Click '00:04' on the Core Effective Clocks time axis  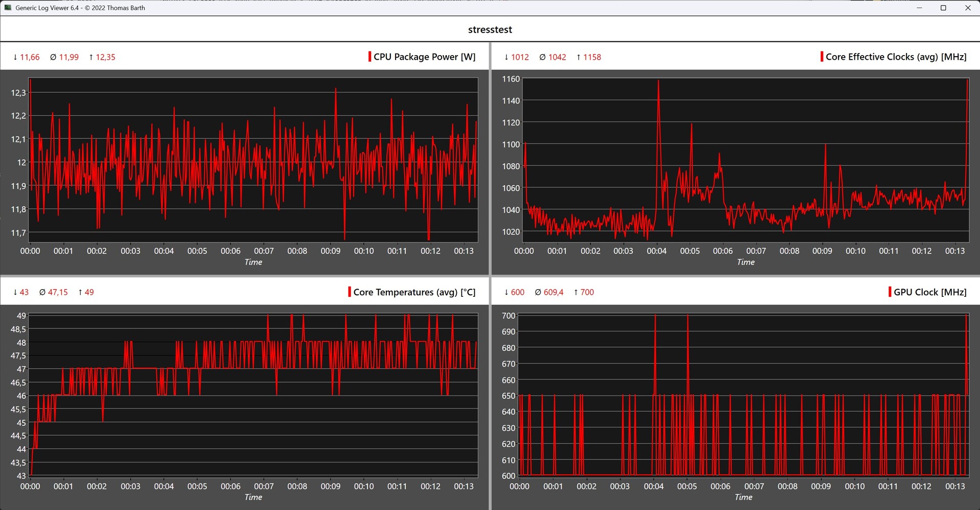click(x=656, y=251)
